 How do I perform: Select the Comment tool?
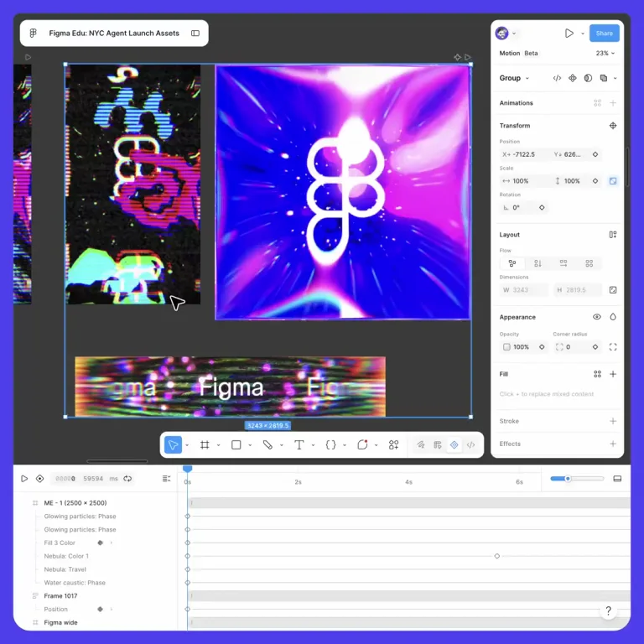(x=362, y=444)
